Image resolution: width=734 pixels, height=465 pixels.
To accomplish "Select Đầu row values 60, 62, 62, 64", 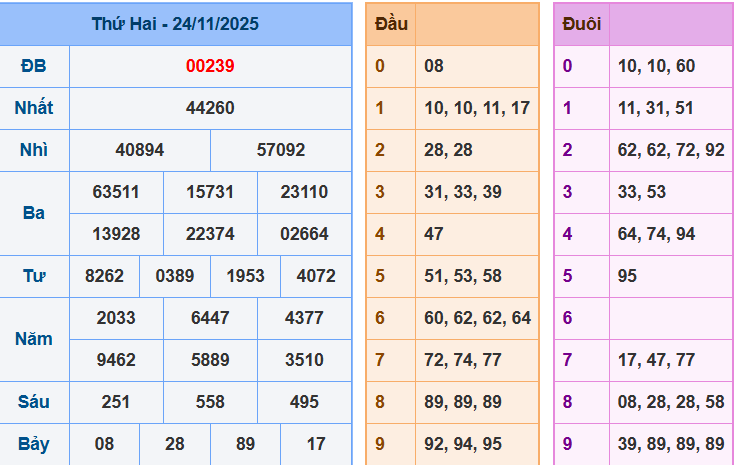I will (477, 318).
